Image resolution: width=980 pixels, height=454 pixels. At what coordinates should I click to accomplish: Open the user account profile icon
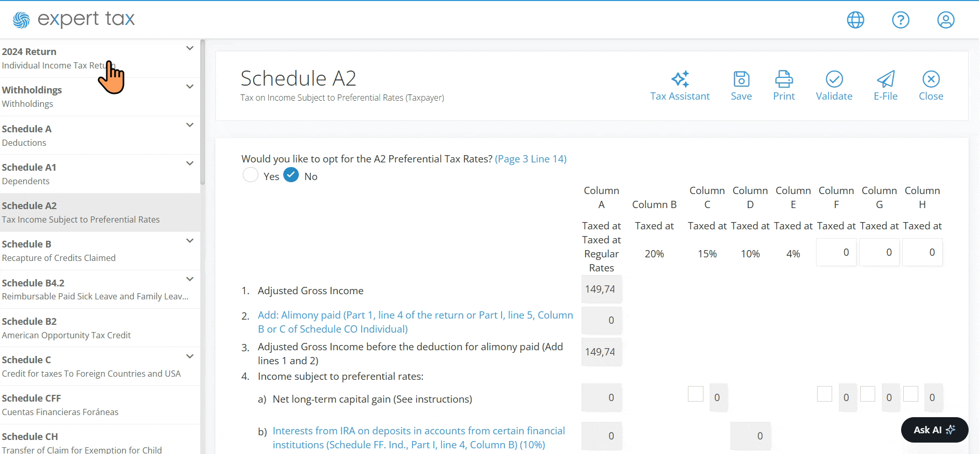(946, 20)
